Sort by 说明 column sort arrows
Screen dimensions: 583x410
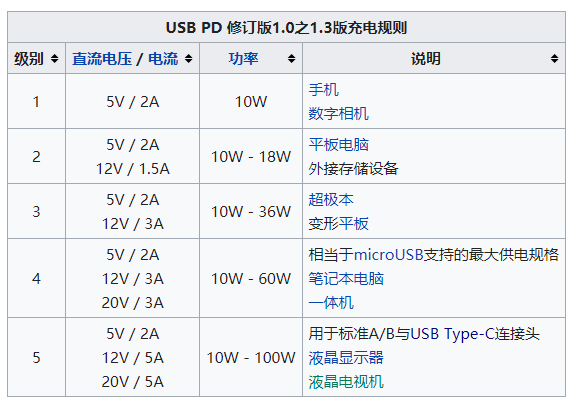pyautogui.click(x=555, y=58)
